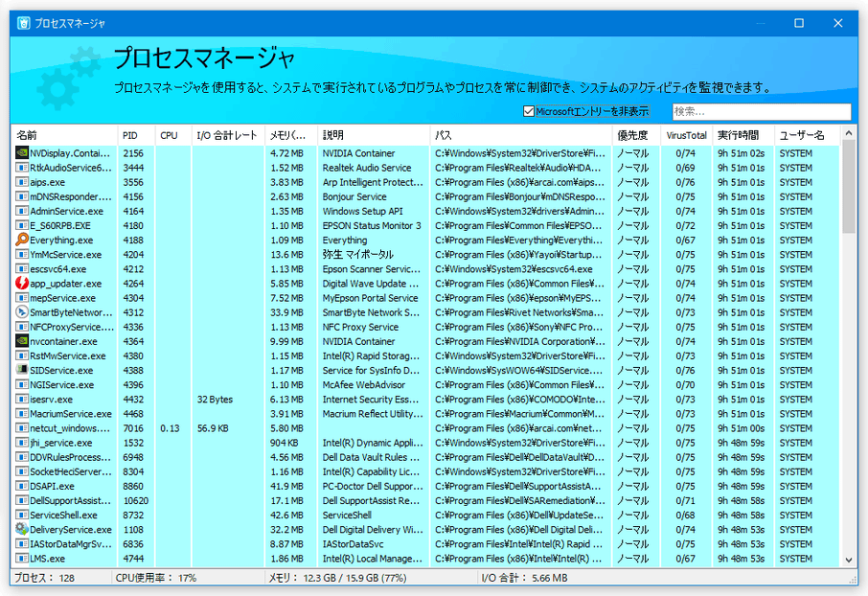The image size is (868, 596).
Task: Click the 検索 search input field
Action: (x=761, y=111)
